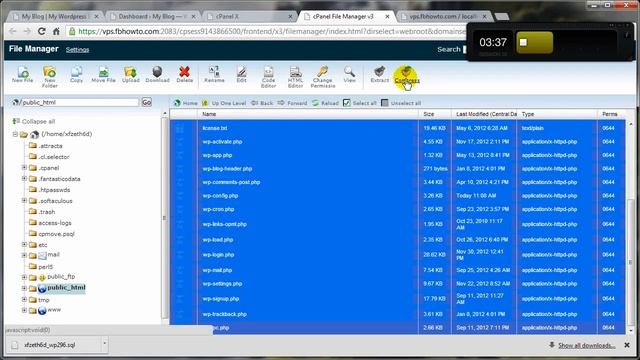Close the downloads bar
The height and width of the screenshot is (360, 640).
tap(627, 345)
